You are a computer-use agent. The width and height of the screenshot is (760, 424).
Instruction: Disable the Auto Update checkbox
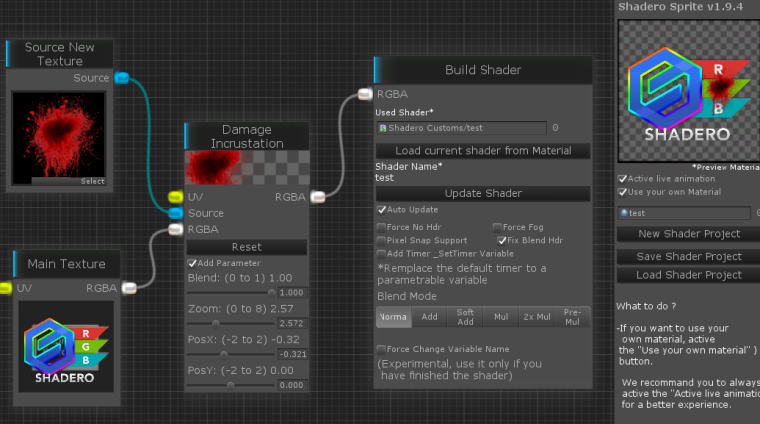coord(381,210)
